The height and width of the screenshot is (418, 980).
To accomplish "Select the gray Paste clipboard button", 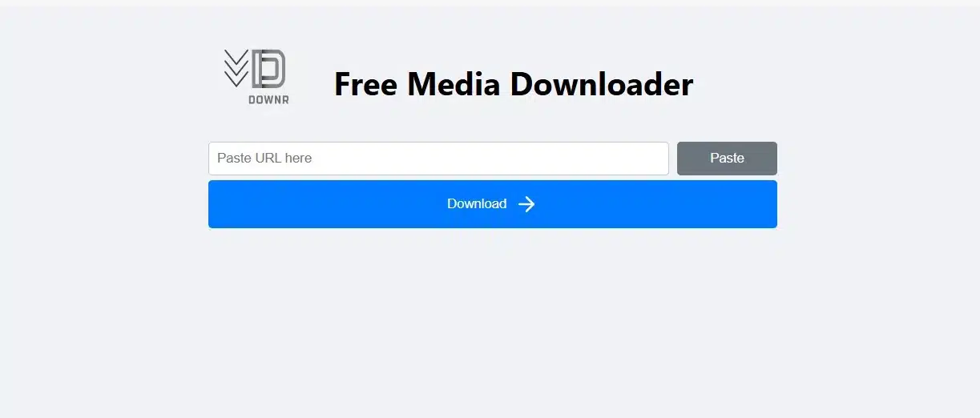I will point(727,159).
